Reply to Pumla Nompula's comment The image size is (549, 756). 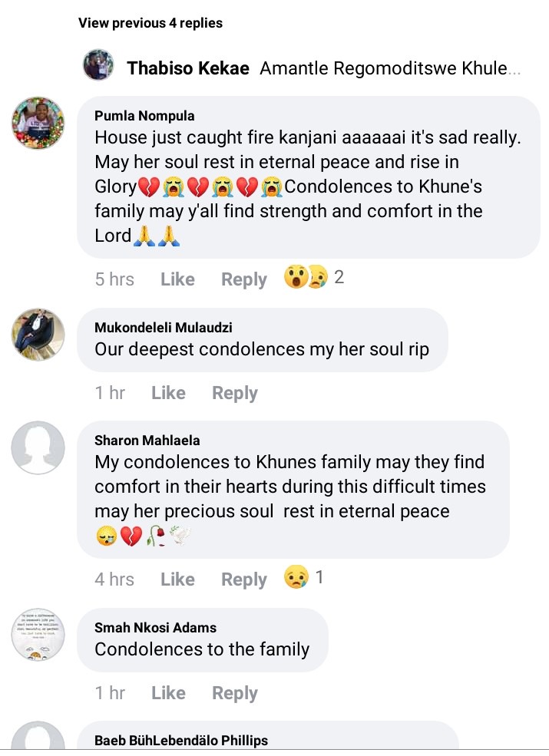243,279
